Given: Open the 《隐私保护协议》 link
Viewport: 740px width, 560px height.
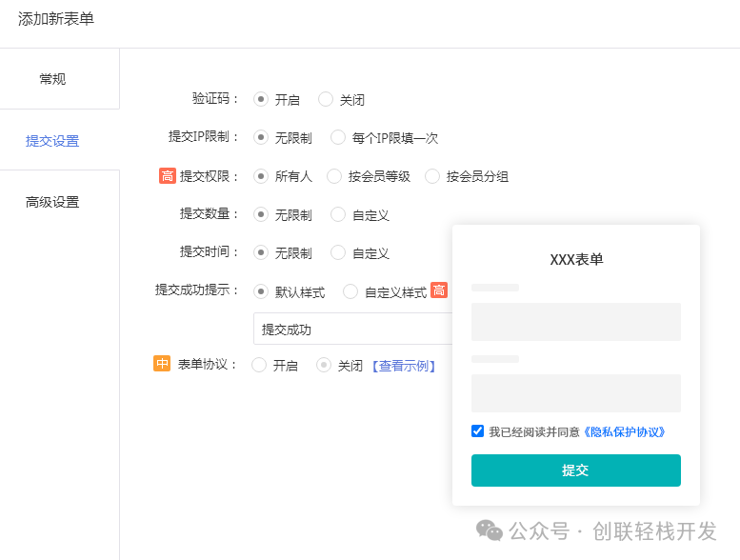Looking at the screenshot, I should (624, 432).
